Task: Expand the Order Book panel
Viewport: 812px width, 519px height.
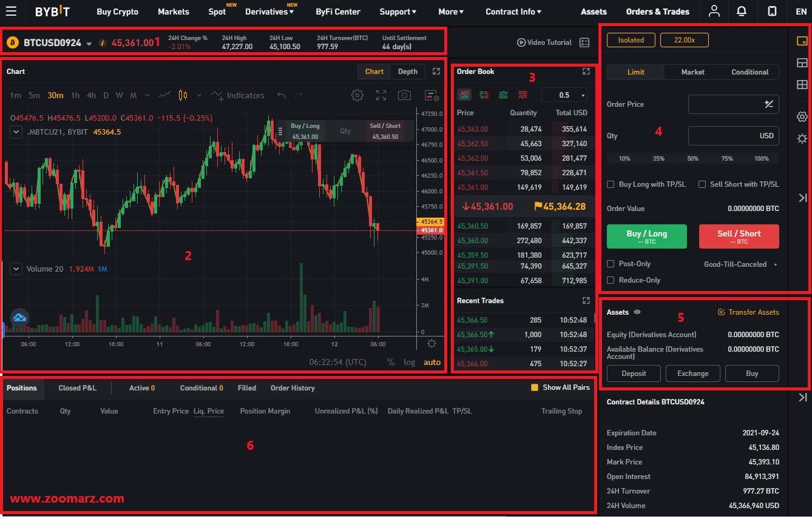Action: pos(586,72)
